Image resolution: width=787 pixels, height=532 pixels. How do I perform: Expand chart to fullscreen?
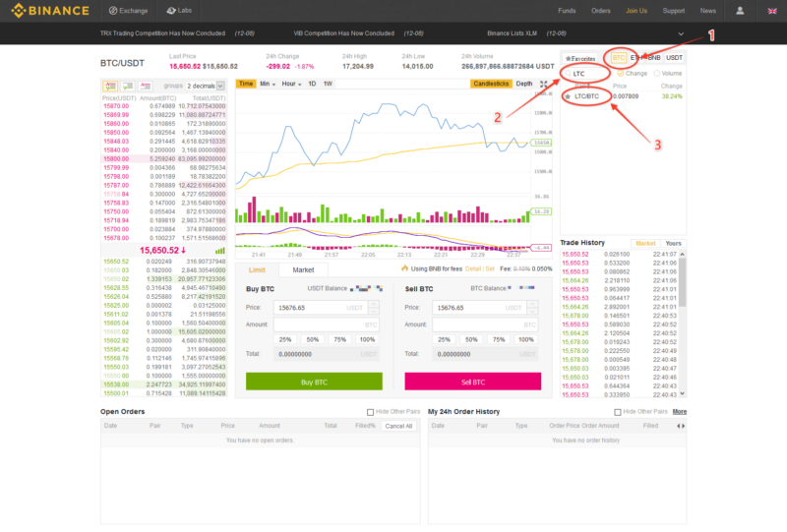pos(544,84)
